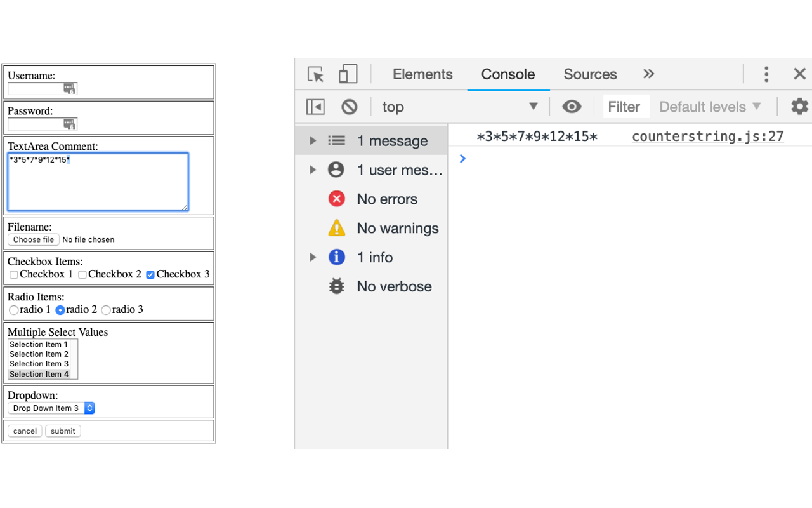Select 'Selection Item 3' in the list
The width and height of the screenshot is (812, 508).
click(x=39, y=364)
